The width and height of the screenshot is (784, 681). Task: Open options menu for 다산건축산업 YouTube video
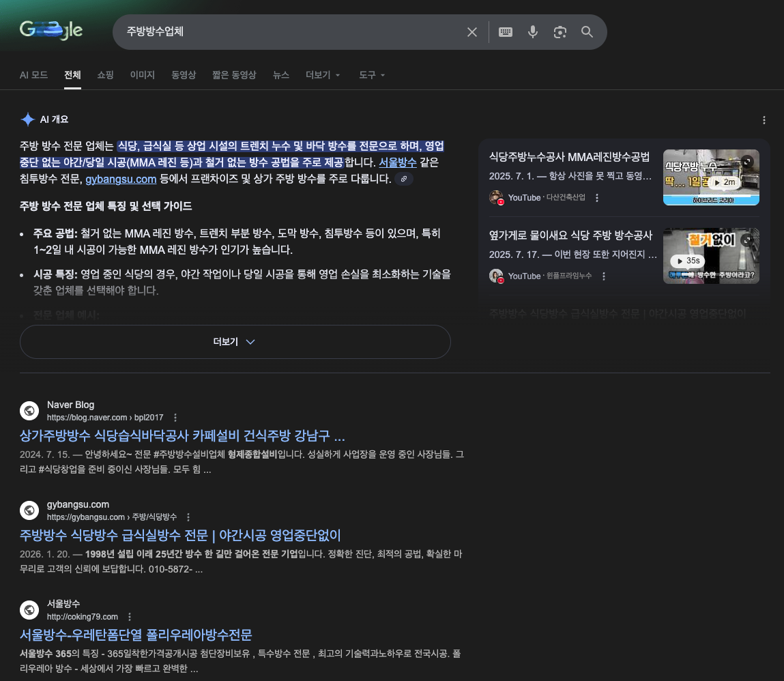[x=597, y=197]
